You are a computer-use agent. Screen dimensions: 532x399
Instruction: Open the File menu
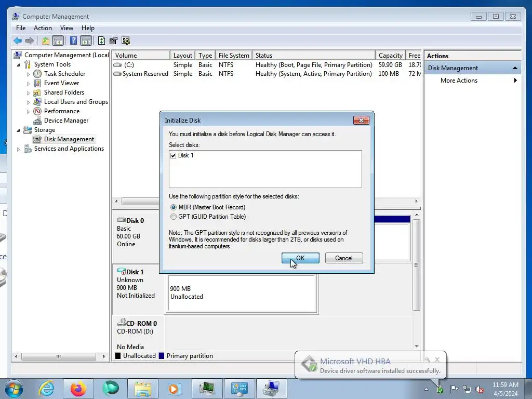tap(21, 28)
